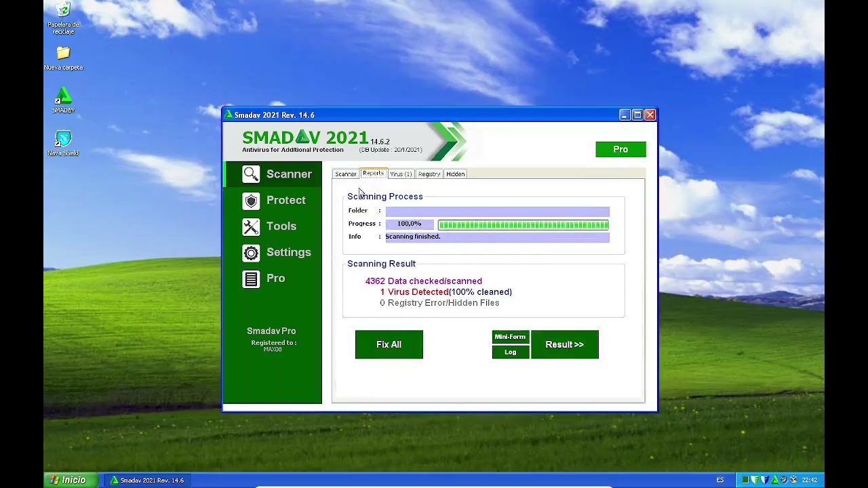This screenshot has width=868, height=488.
Task: Click the rightmost tray icon beside the clock
Action: (x=793, y=480)
